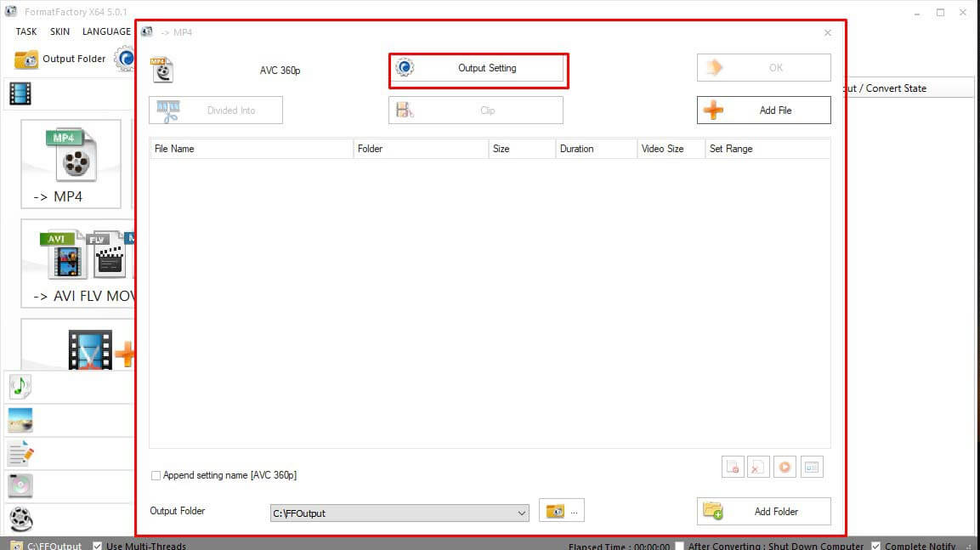Open the Document category notepad icon
The height and width of the screenshot is (550, 980).
pyautogui.click(x=20, y=453)
